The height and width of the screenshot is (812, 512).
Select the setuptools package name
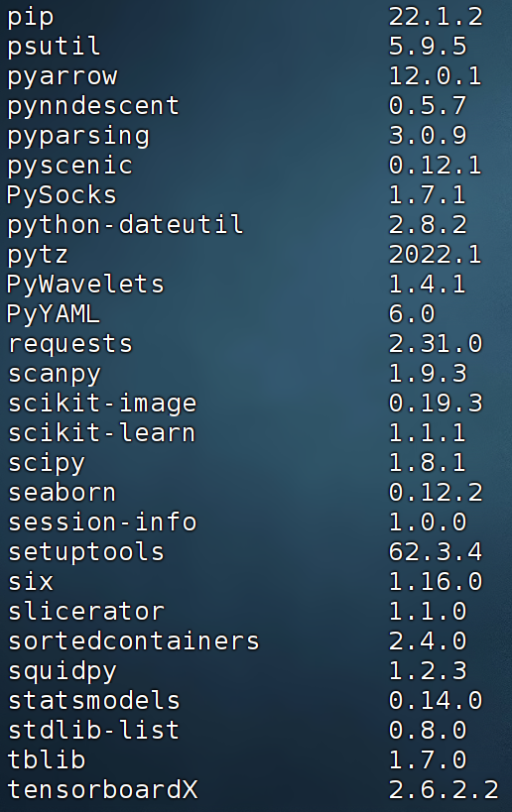pyautogui.click(x=86, y=553)
